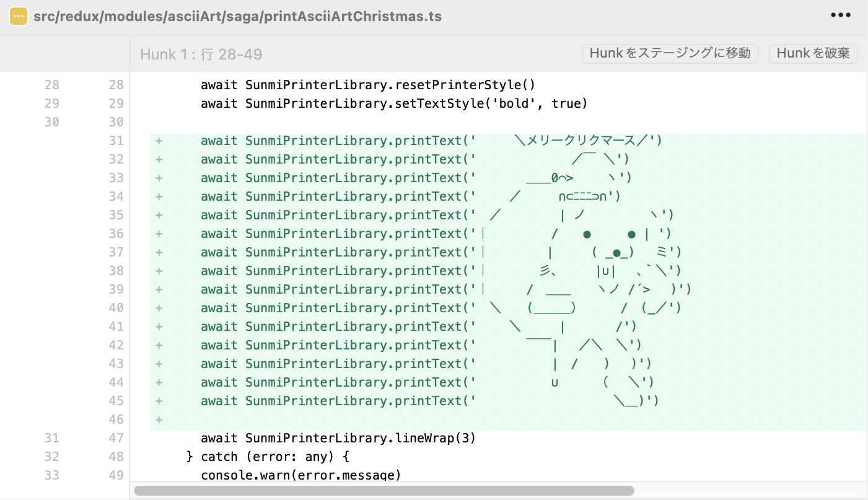This screenshot has height=500, width=868.
Task: Click the horizontal scrollbar thumb at the bottom
Action: 384,491
